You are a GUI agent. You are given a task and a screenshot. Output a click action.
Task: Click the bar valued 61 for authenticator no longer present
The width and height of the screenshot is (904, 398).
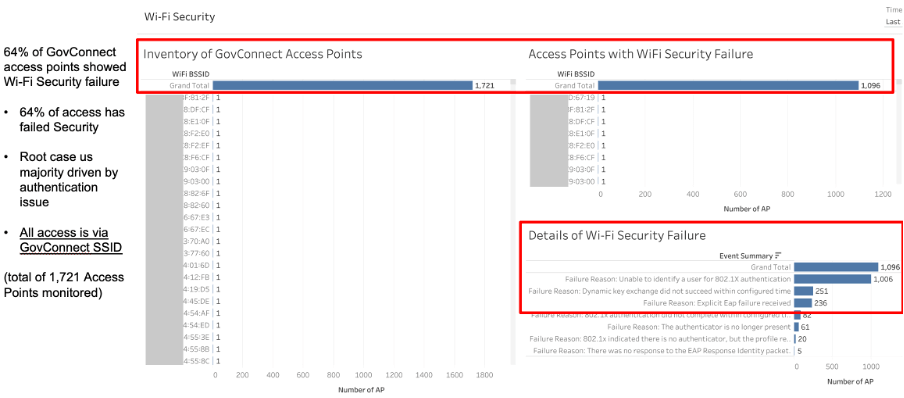tap(797, 327)
